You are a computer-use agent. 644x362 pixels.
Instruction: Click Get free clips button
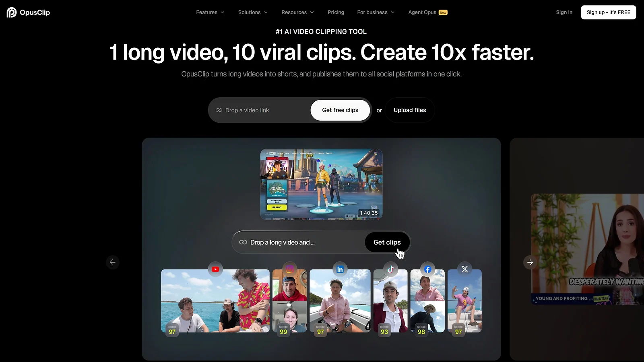click(340, 110)
